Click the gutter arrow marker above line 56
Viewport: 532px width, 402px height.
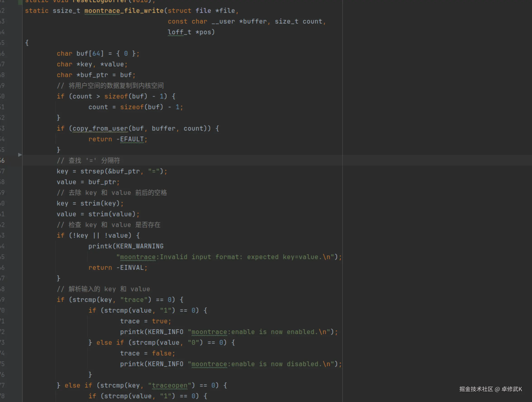click(x=20, y=155)
